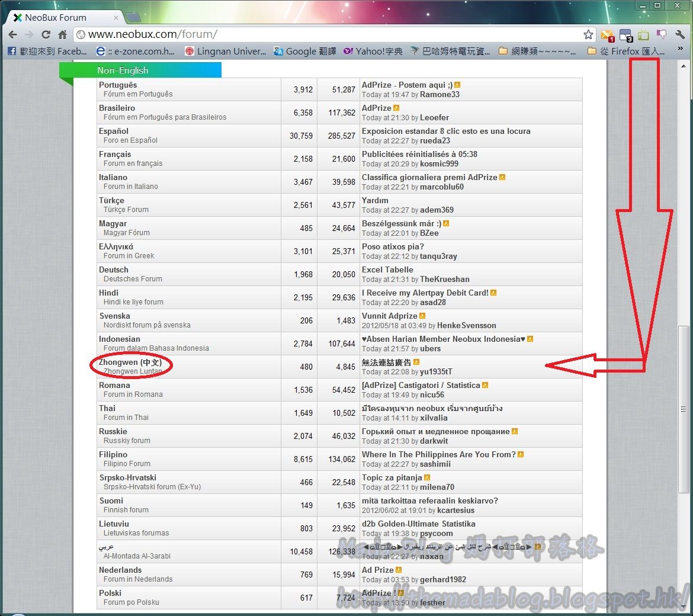The height and width of the screenshot is (616, 693).
Task: Reload the page with the refresh icon
Action: (x=46, y=34)
